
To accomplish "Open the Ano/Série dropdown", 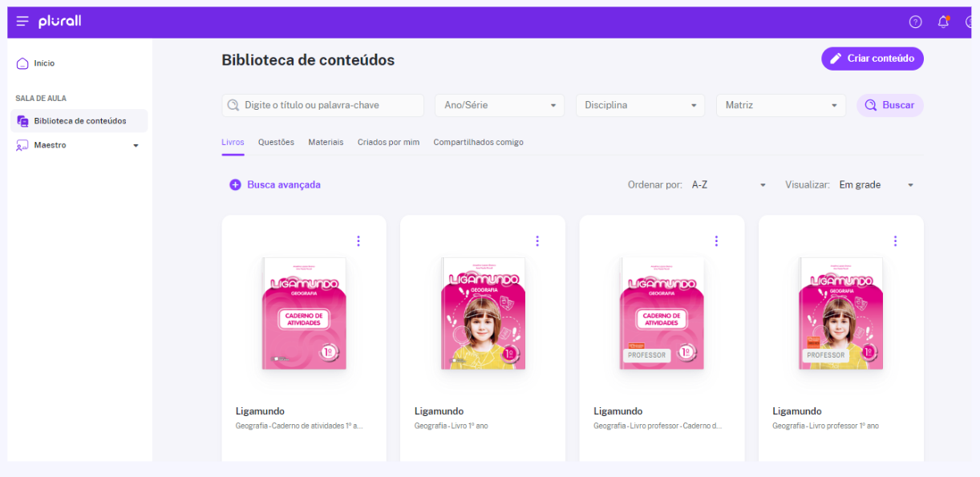I will pyautogui.click(x=500, y=105).
